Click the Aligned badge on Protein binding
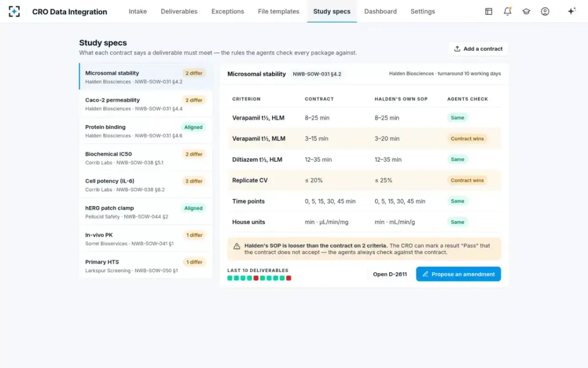This screenshot has width=588, height=368. 194,127
